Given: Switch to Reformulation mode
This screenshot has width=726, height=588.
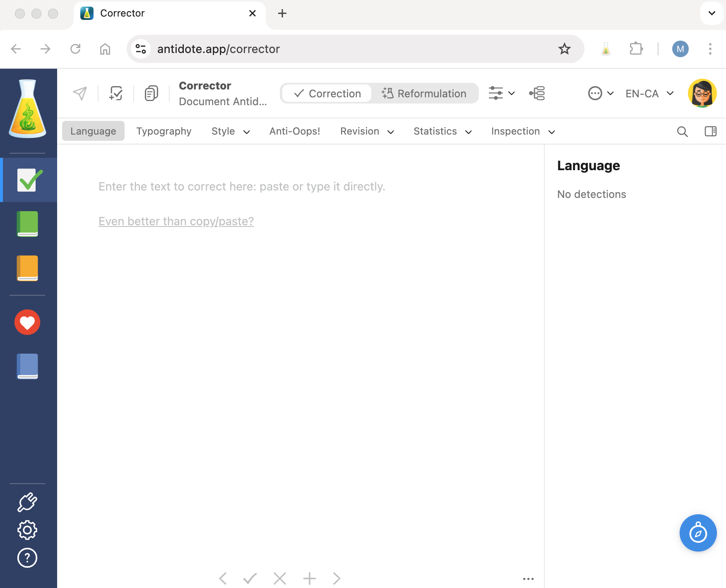Looking at the screenshot, I should [424, 94].
